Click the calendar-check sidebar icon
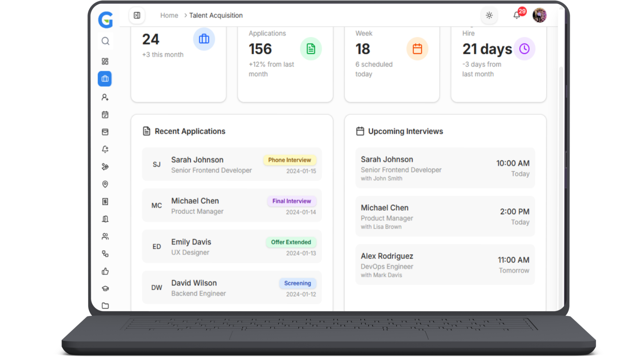 tap(105, 115)
